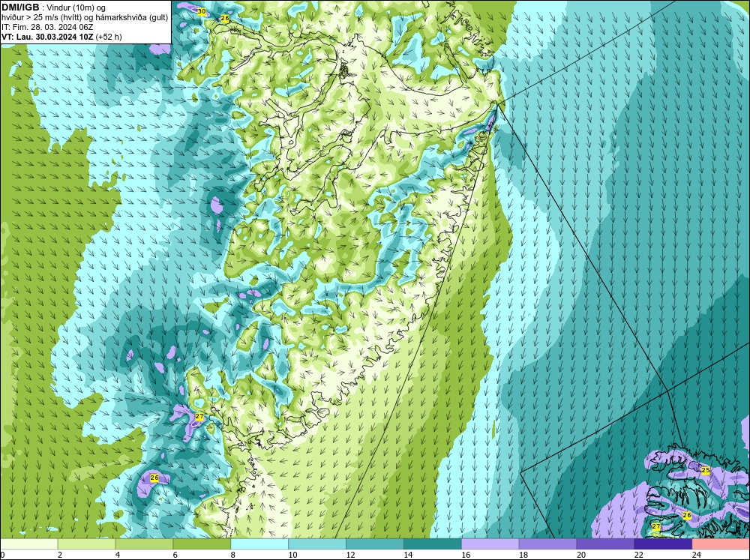
Task: Click the light green 2–4 m/s legend swatch
Action: (86, 544)
